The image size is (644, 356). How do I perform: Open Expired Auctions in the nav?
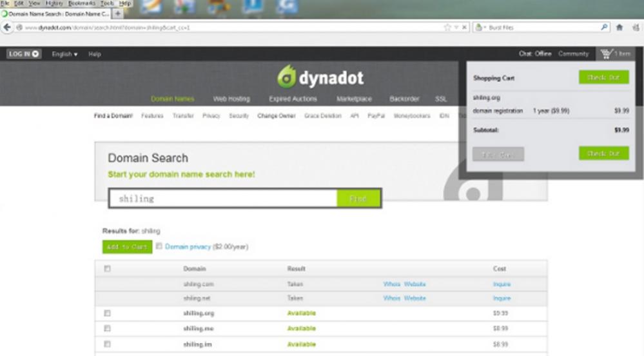pyautogui.click(x=293, y=99)
